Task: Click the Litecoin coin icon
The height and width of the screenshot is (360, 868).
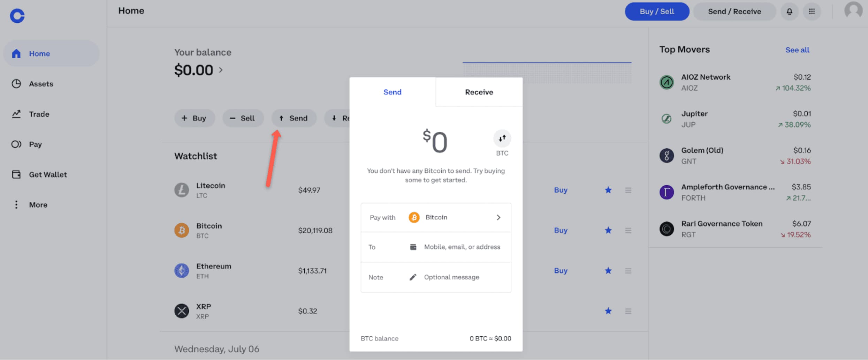Action: click(x=182, y=190)
